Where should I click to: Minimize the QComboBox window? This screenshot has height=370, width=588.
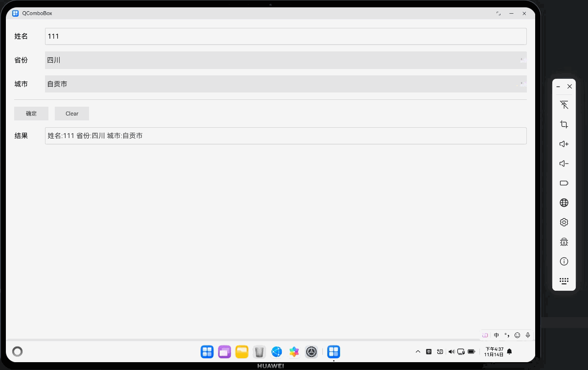click(x=511, y=14)
